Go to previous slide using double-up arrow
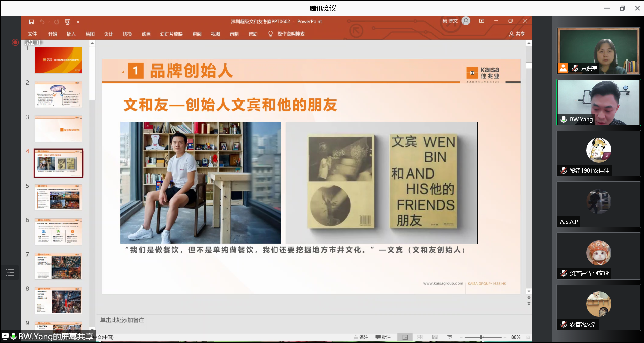This screenshot has height=343, width=644. click(x=529, y=298)
